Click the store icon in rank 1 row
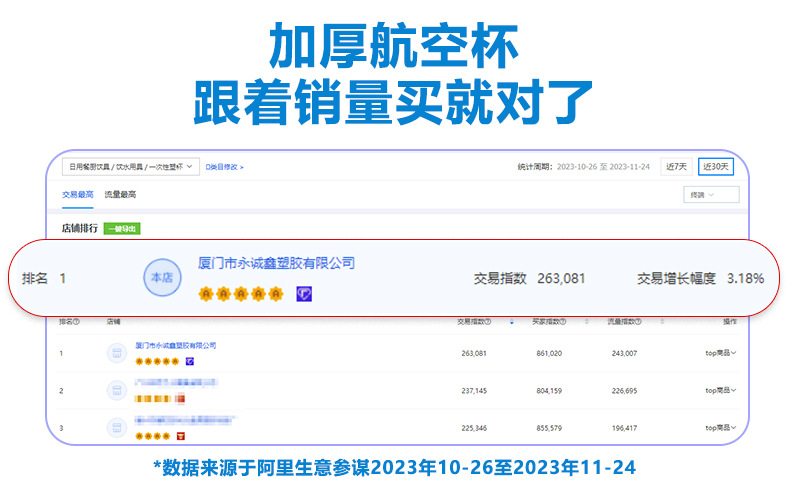The image size is (790, 484). (x=117, y=353)
